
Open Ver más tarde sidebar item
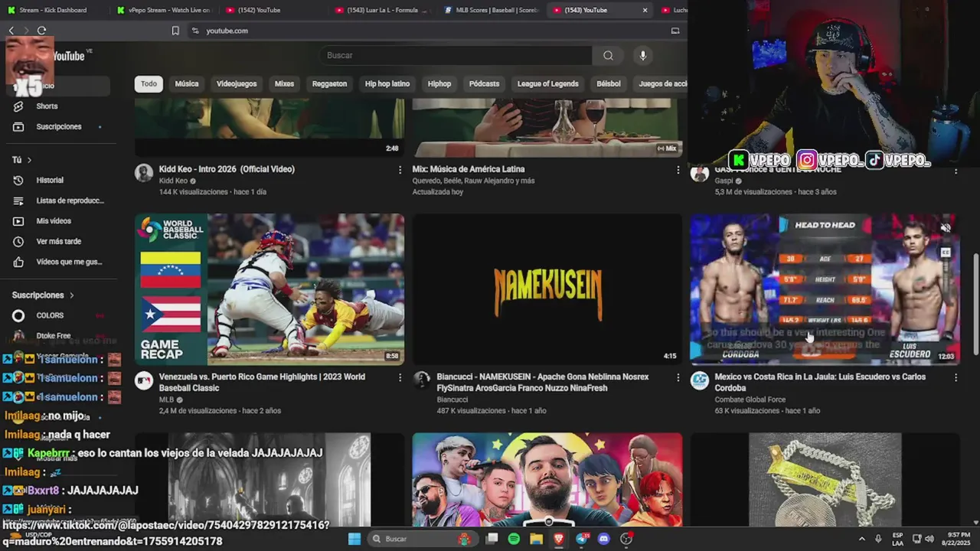pyautogui.click(x=58, y=241)
